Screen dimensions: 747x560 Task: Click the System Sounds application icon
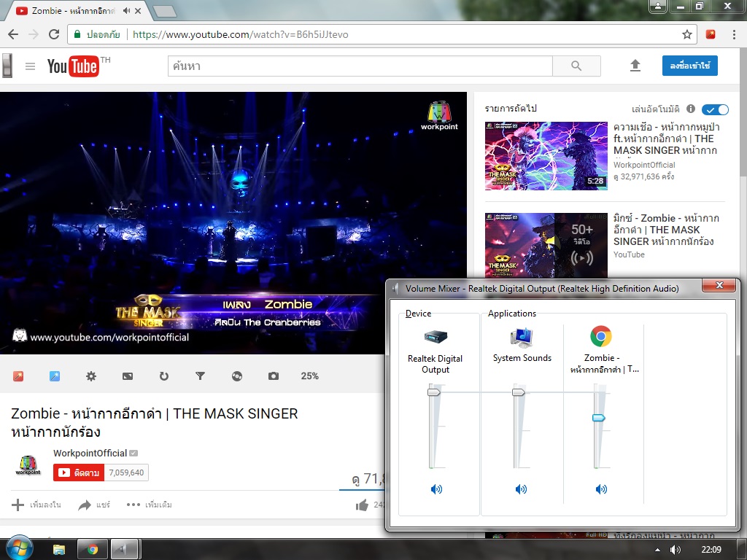point(521,337)
